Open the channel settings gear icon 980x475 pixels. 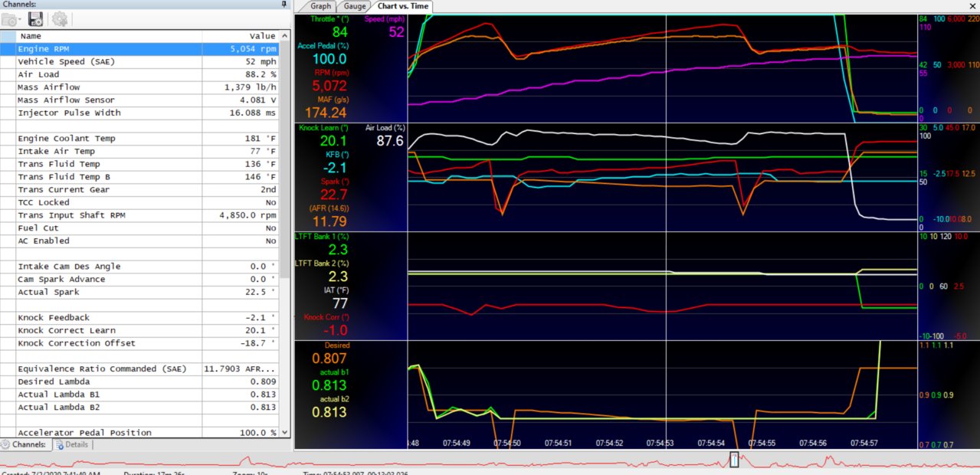tap(59, 19)
